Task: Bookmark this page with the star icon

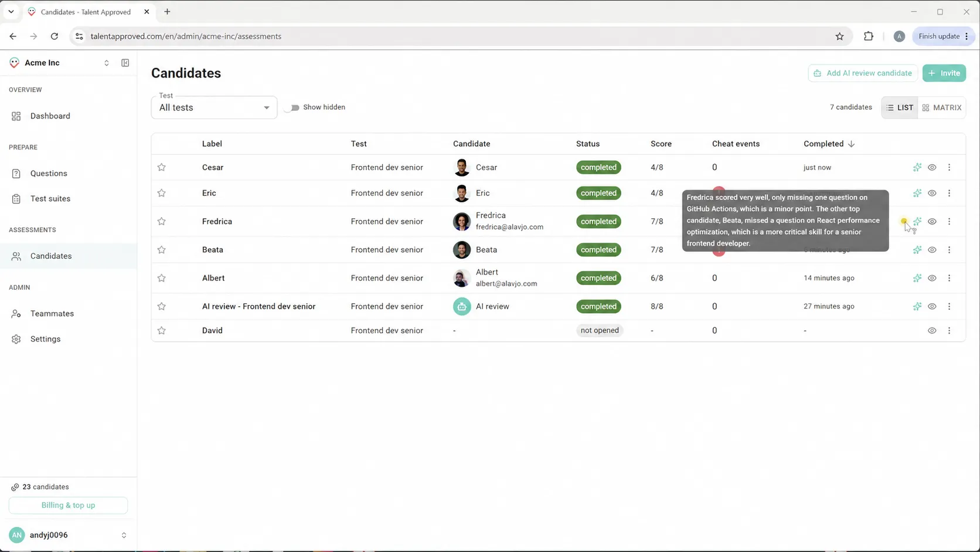Action: 840,36
